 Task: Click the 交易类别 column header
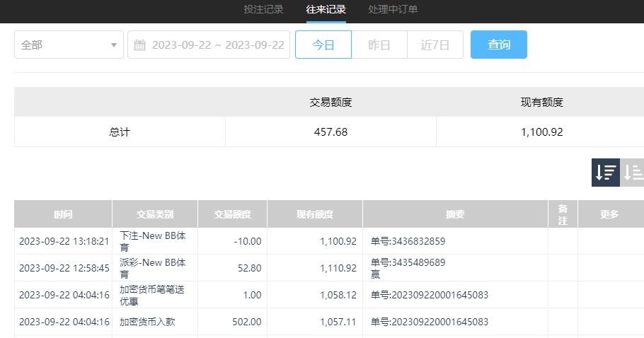[154, 214]
